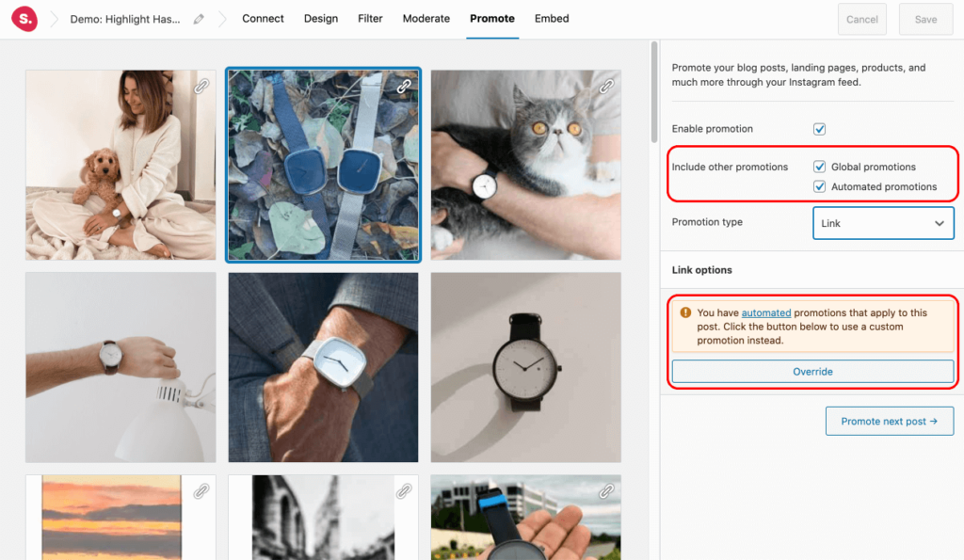Click the paperclip icon on the black-and-white photo

404,490
